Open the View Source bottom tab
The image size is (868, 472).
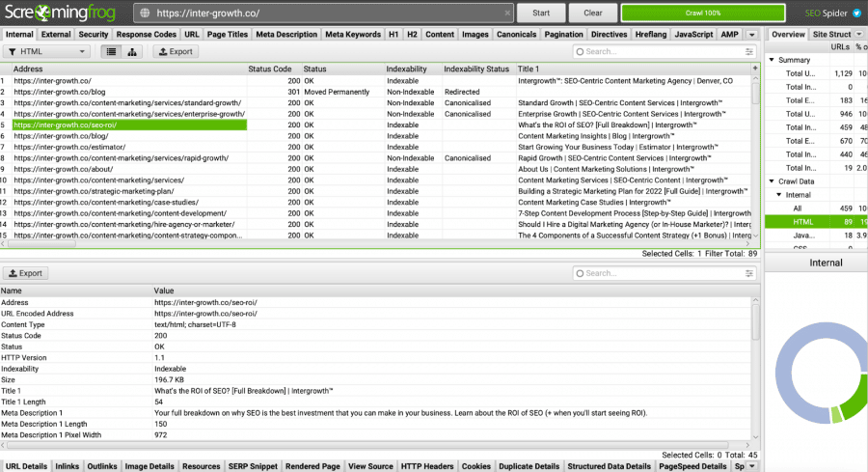(x=370, y=466)
